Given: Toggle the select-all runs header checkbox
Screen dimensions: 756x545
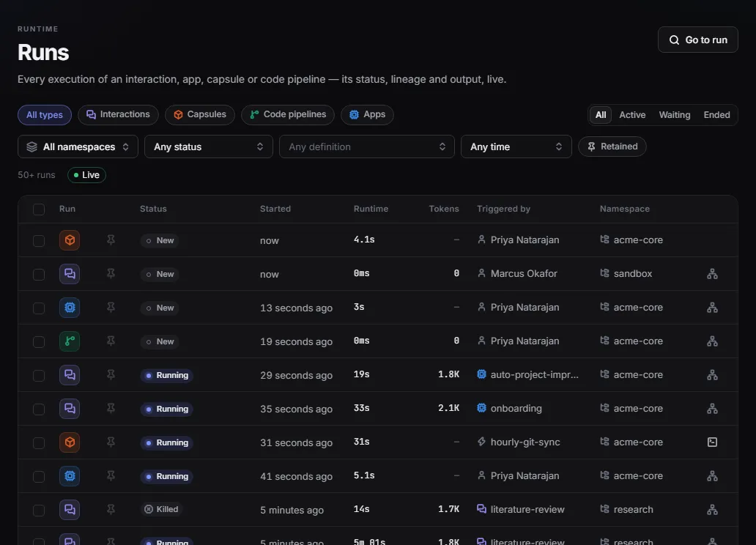Looking at the screenshot, I should pyautogui.click(x=39, y=210).
